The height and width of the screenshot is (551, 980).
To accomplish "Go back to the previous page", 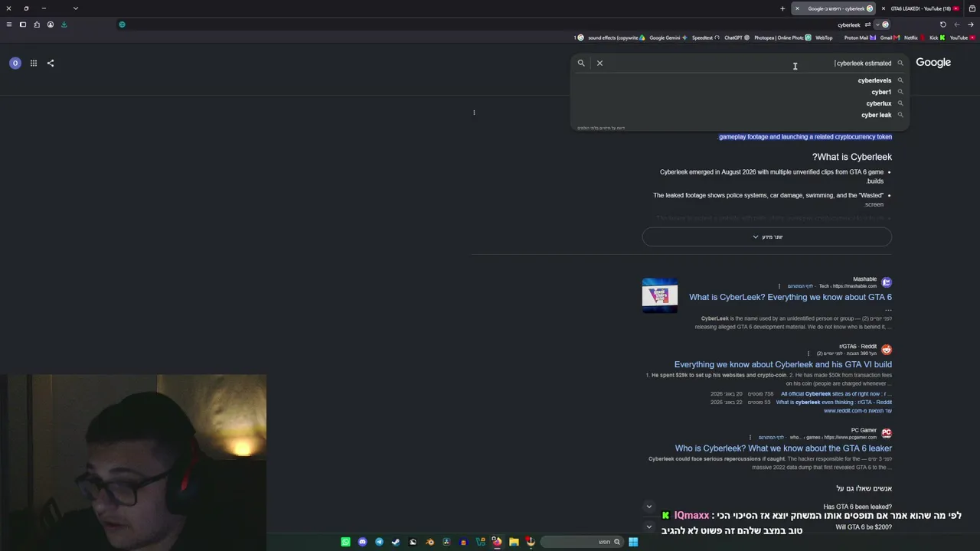I will point(970,24).
